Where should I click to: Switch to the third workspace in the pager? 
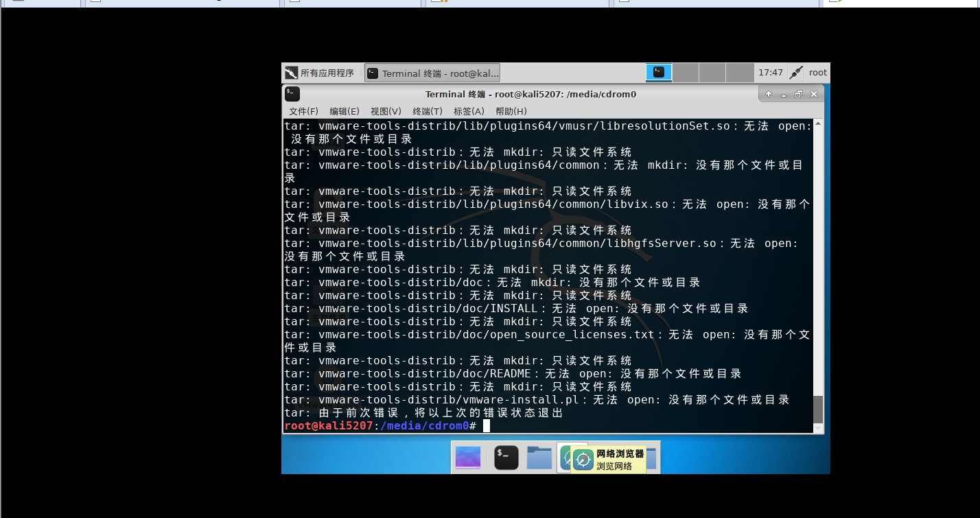tap(712, 72)
